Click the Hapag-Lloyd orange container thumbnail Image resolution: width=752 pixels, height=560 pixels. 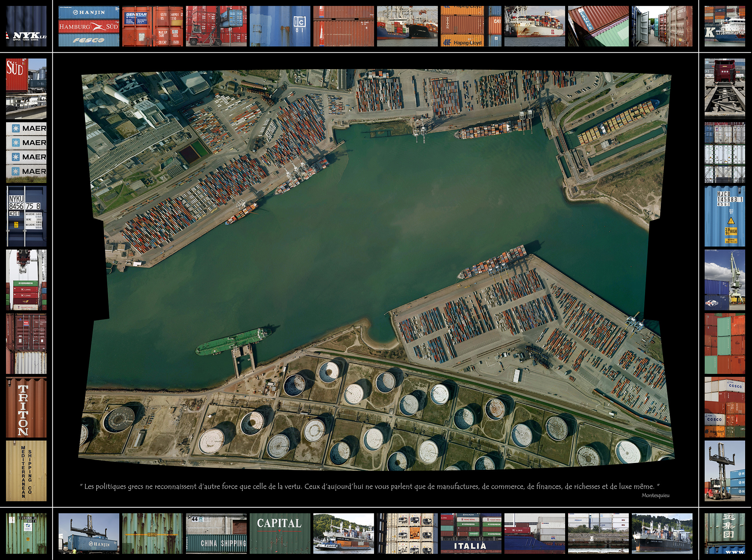click(471, 26)
